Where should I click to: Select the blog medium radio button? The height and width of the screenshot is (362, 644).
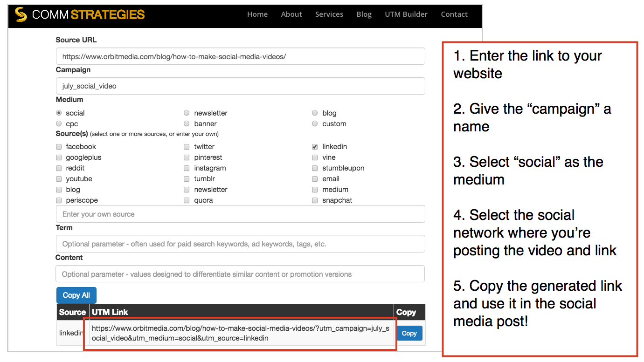point(315,113)
